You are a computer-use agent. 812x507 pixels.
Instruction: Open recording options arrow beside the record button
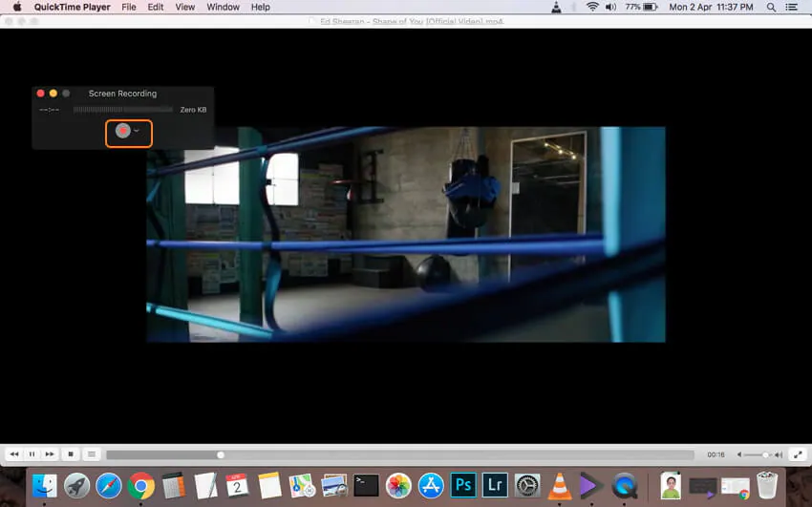(137, 131)
